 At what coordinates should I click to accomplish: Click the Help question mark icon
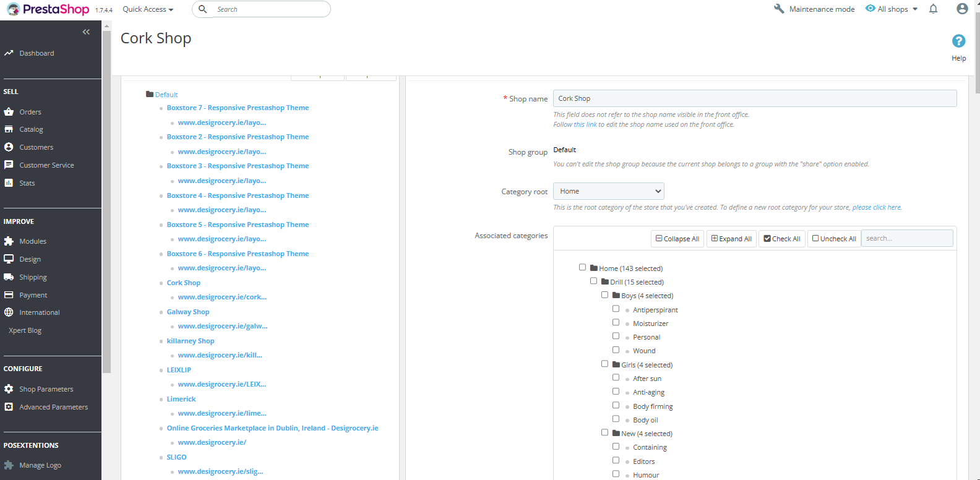point(959,41)
